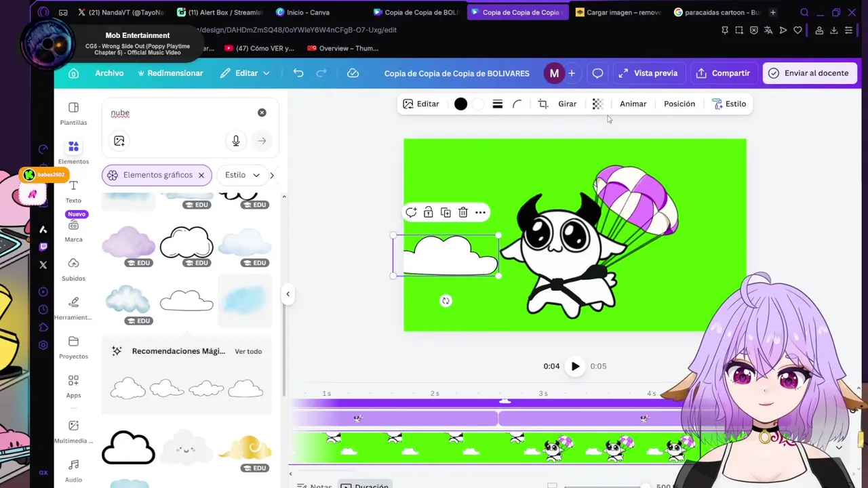Click cloud save status icon
868x488 pixels.
point(353,73)
